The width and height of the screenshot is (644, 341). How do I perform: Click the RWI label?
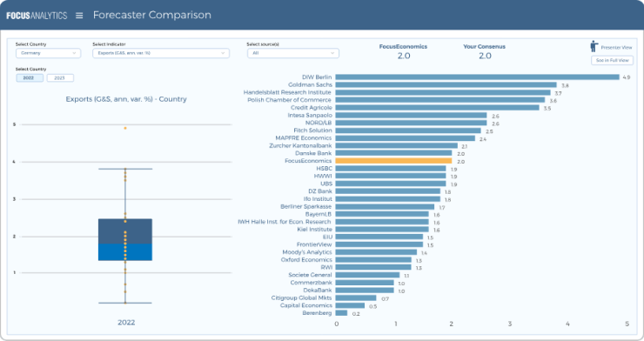tap(326, 267)
